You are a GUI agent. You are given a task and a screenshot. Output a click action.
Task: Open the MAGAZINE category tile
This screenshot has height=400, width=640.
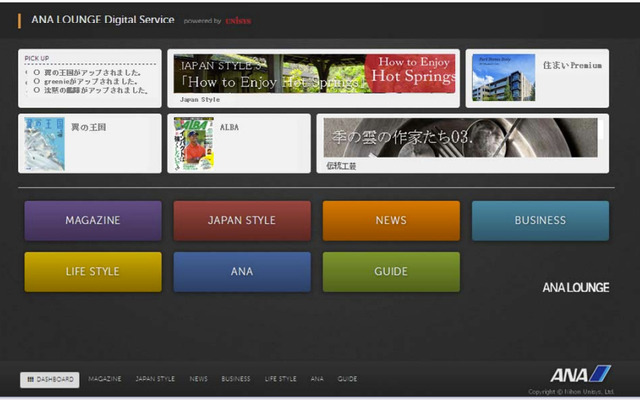93,220
